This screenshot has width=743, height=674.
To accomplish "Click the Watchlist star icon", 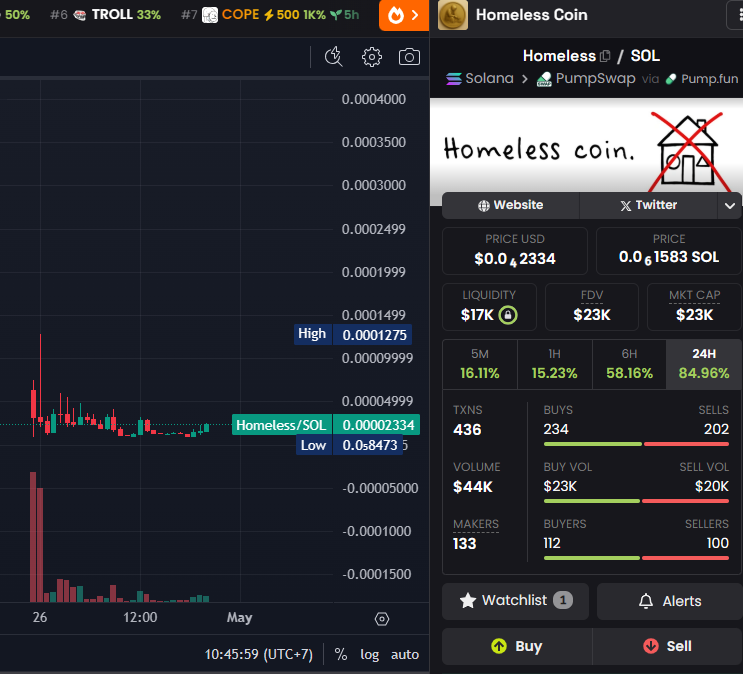I will (x=467, y=601).
